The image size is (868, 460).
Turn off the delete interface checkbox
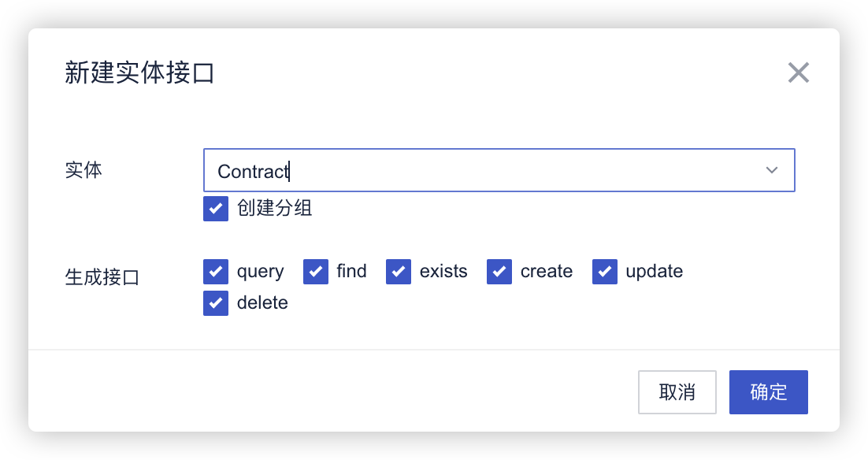pyautogui.click(x=216, y=303)
